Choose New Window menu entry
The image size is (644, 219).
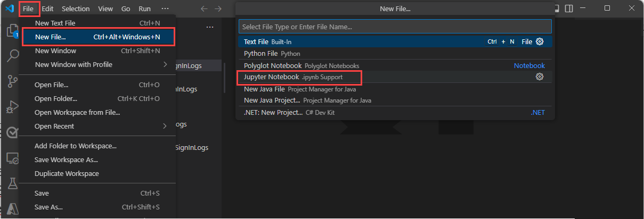97,51
